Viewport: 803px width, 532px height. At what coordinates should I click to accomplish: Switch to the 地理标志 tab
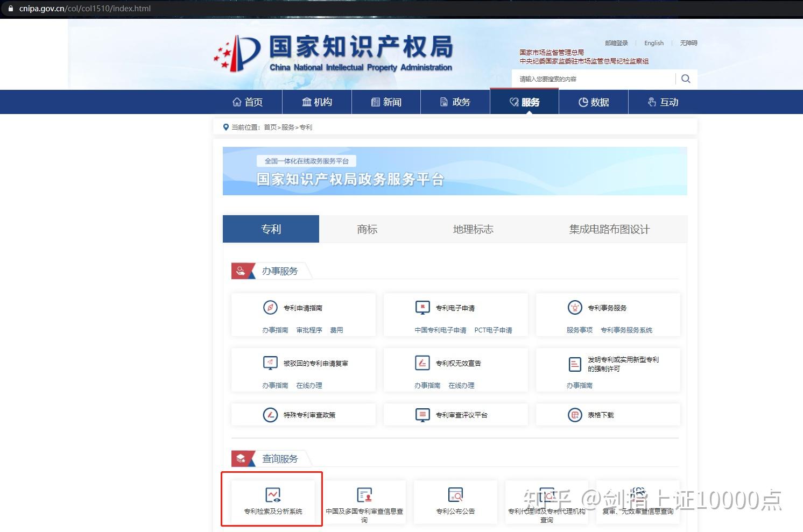(x=473, y=229)
